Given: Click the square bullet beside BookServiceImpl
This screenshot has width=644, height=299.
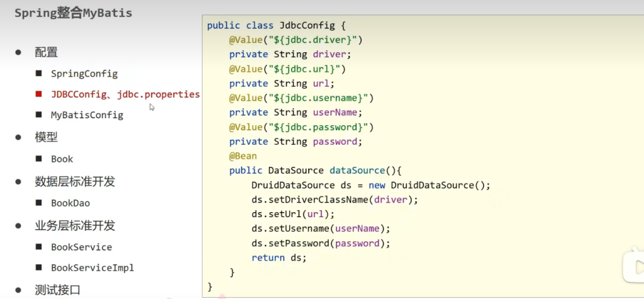Looking at the screenshot, I should pos(39,268).
